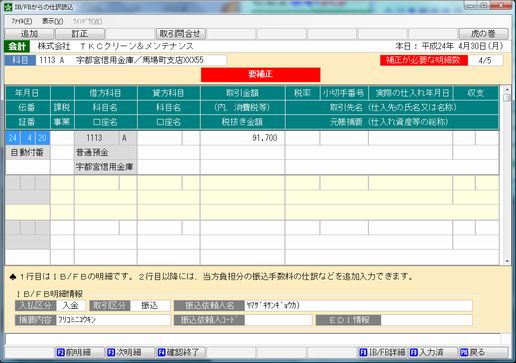Click the 入金 value in 入払区分
The image size is (516, 363).
(x=71, y=305)
